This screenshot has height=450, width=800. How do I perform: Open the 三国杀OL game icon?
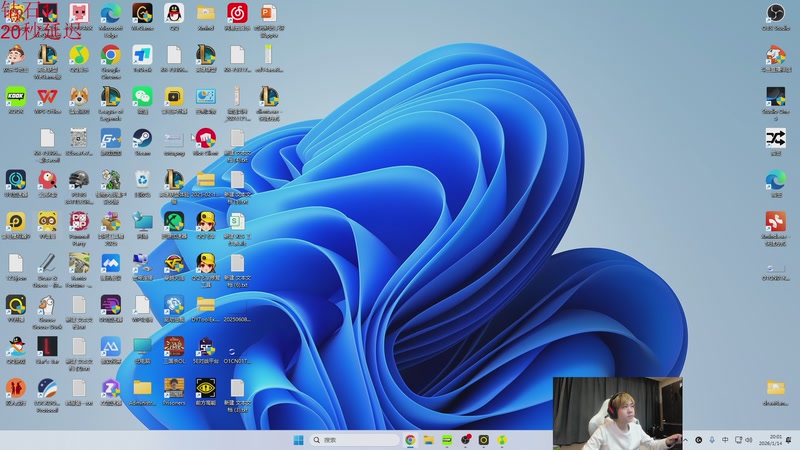174,347
